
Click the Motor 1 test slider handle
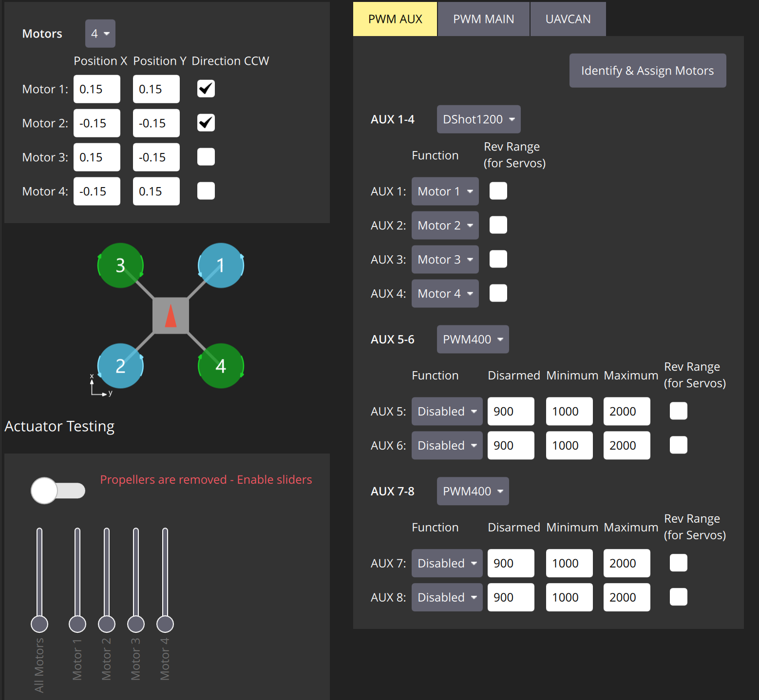(x=77, y=624)
